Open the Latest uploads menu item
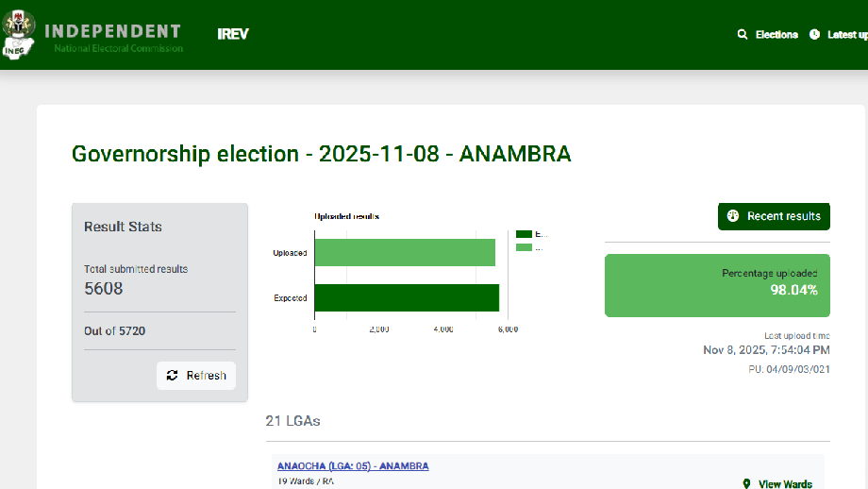The image size is (868, 489). pyautogui.click(x=847, y=35)
